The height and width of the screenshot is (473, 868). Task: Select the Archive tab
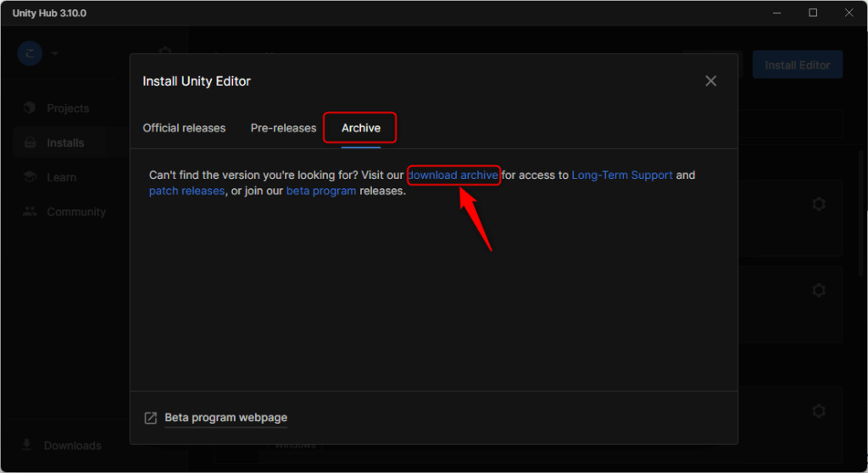(x=361, y=128)
